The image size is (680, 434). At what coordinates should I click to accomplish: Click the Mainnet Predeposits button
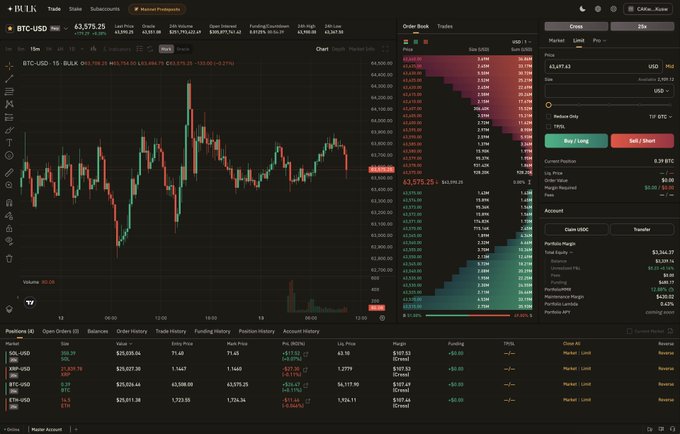pyautogui.click(x=157, y=9)
